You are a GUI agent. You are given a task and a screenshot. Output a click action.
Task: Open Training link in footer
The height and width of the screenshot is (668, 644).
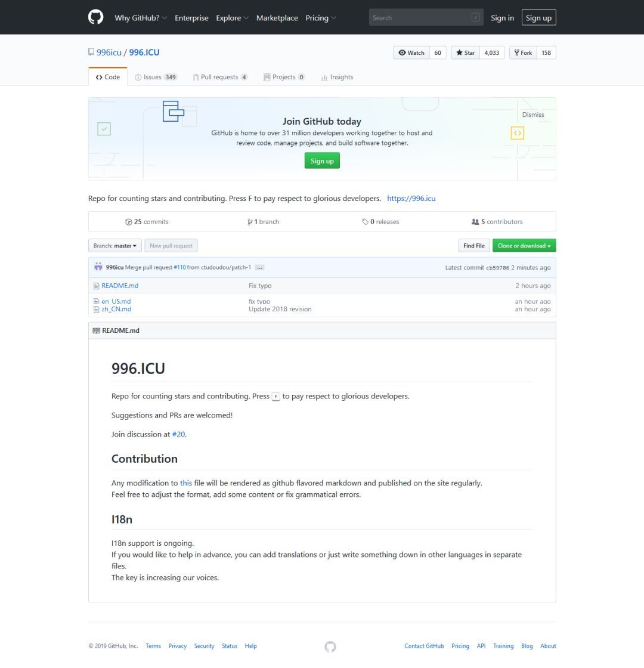tap(503, 647)
